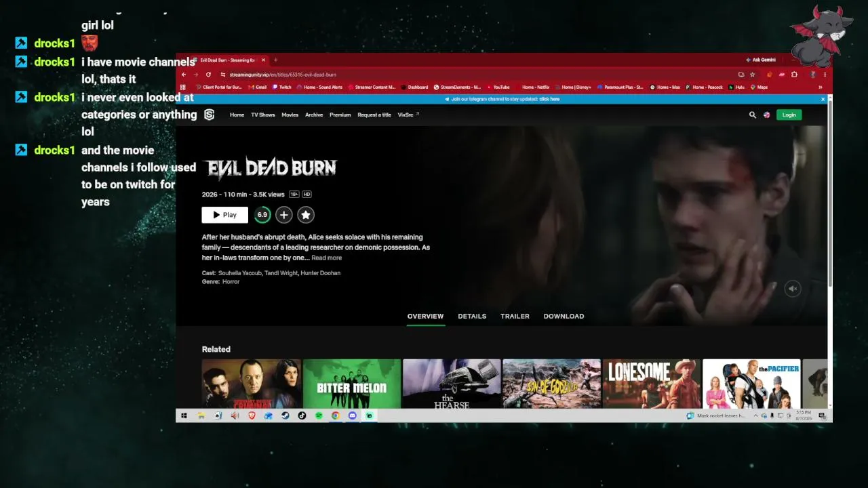Expand the description with Read more
Screen dimensions: 868x488
coord(327,258)
